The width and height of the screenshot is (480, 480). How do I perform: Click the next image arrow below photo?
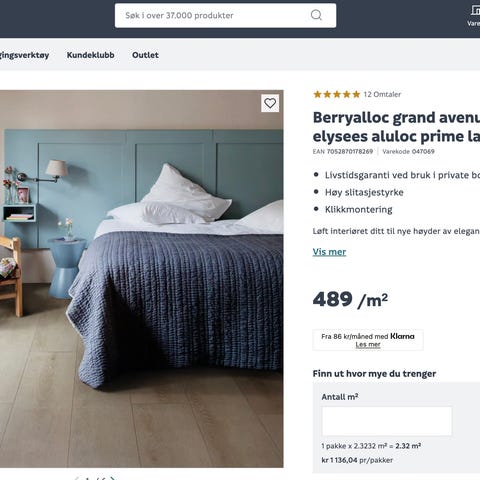click(x=112, y=478)
